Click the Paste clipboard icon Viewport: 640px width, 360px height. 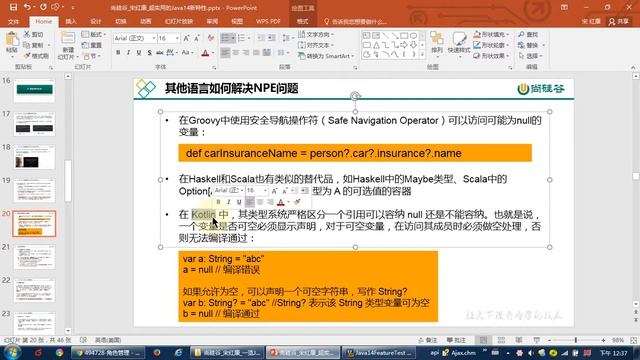(12, 40)
